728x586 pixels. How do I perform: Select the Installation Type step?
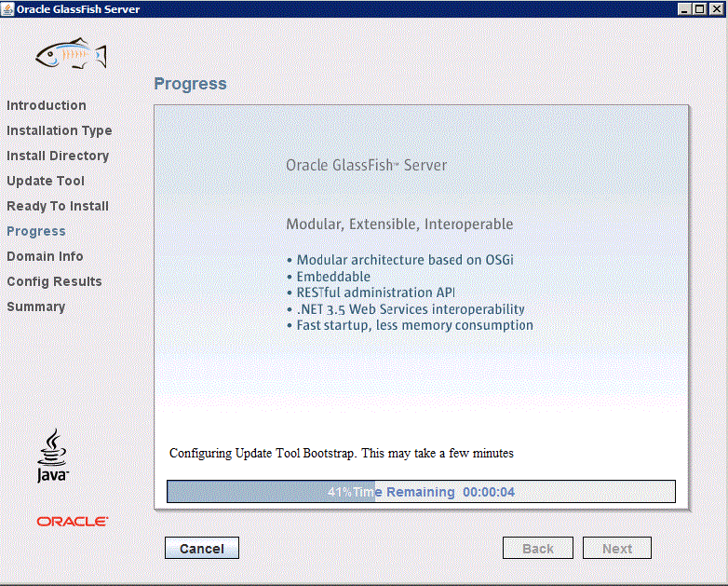[x=60, y=131]
